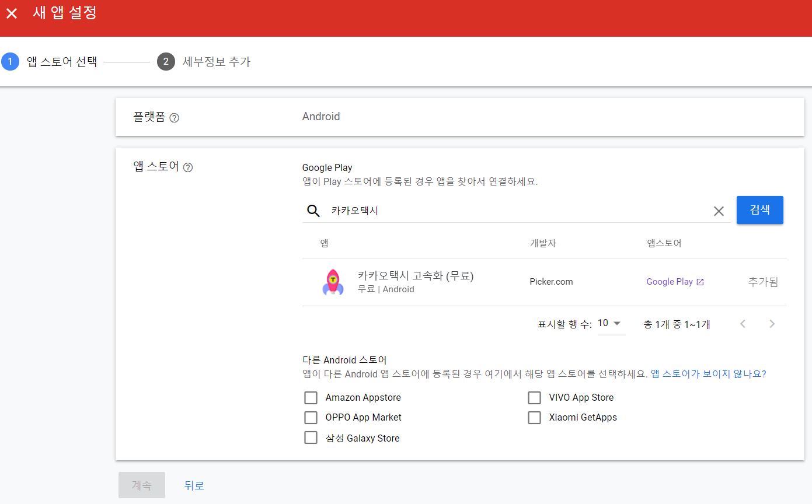The height and width of the screenshot is (504, 812).
Task: Click the 다른 Android 스토어 heading
Action: pos(344,360)
